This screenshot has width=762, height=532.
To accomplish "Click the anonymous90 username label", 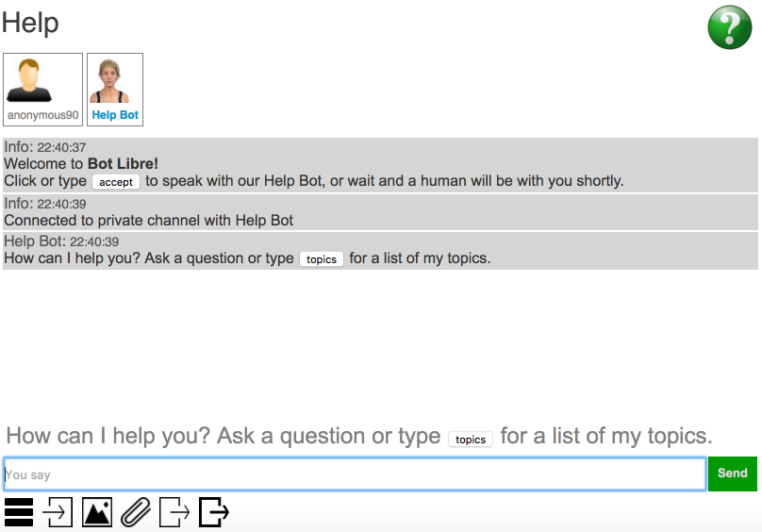I will pos(42,115).
